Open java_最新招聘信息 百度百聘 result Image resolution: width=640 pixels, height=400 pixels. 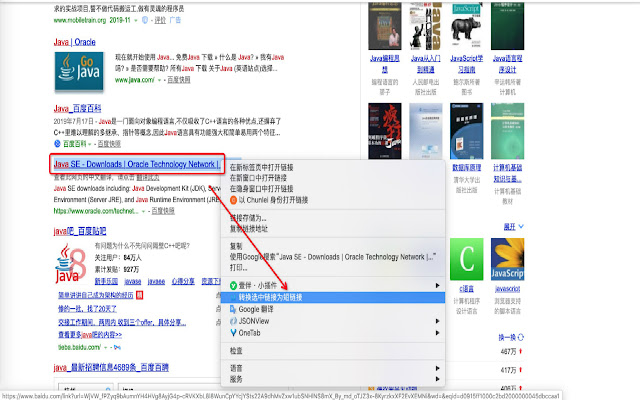tap(111, 368)
